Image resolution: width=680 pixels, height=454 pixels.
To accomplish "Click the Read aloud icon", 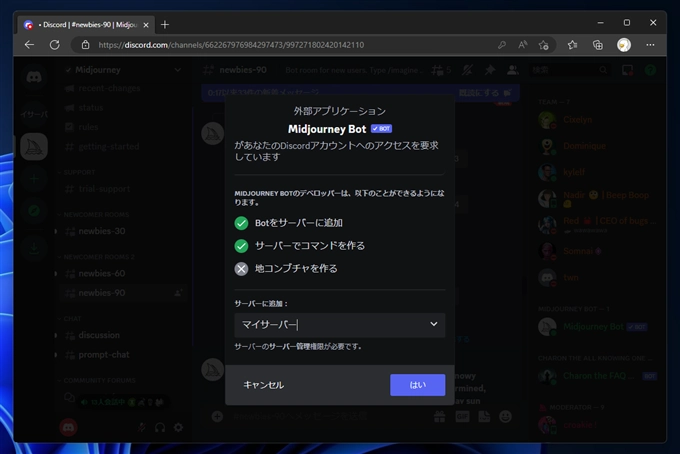I will click(x=523, y=45).
